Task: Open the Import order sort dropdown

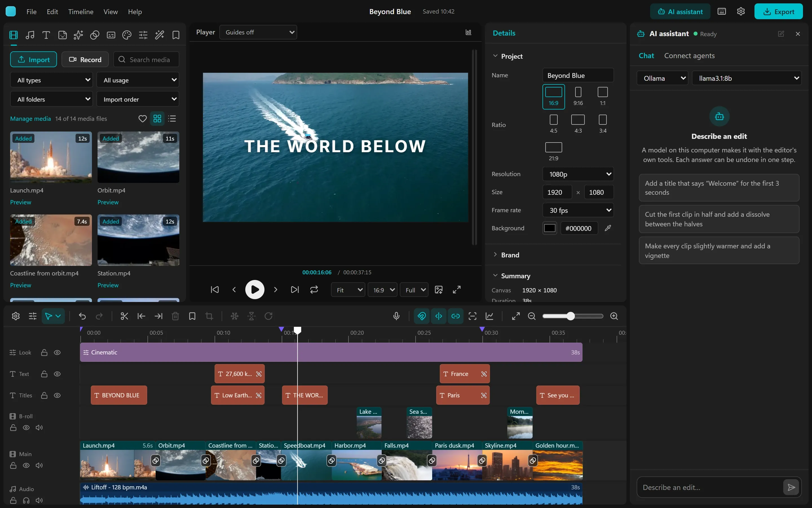Action: (x=138, y=99)
